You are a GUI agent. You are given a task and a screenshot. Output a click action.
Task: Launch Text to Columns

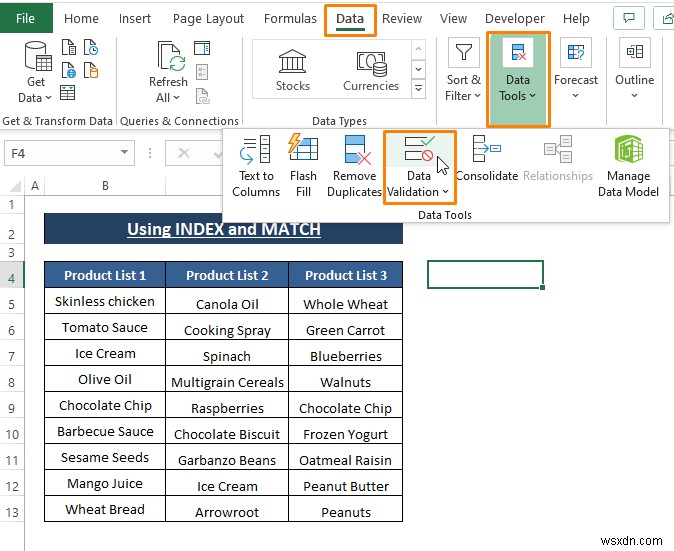pyautogui.click(x=256, y=166)
